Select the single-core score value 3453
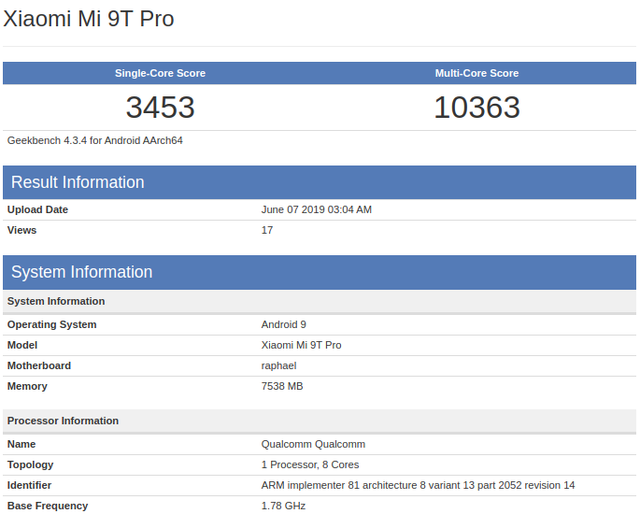Viewport: 640px width, 530px height. coord(160,107)
